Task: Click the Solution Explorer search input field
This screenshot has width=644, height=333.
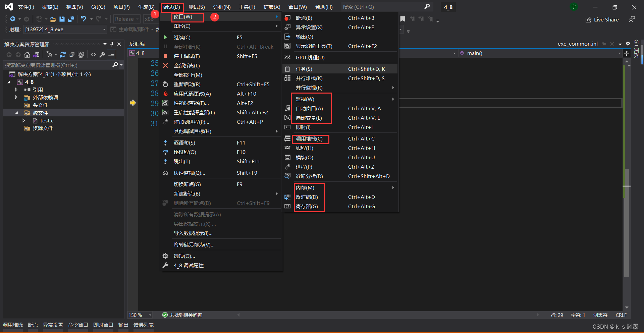Action: [58, 65]
